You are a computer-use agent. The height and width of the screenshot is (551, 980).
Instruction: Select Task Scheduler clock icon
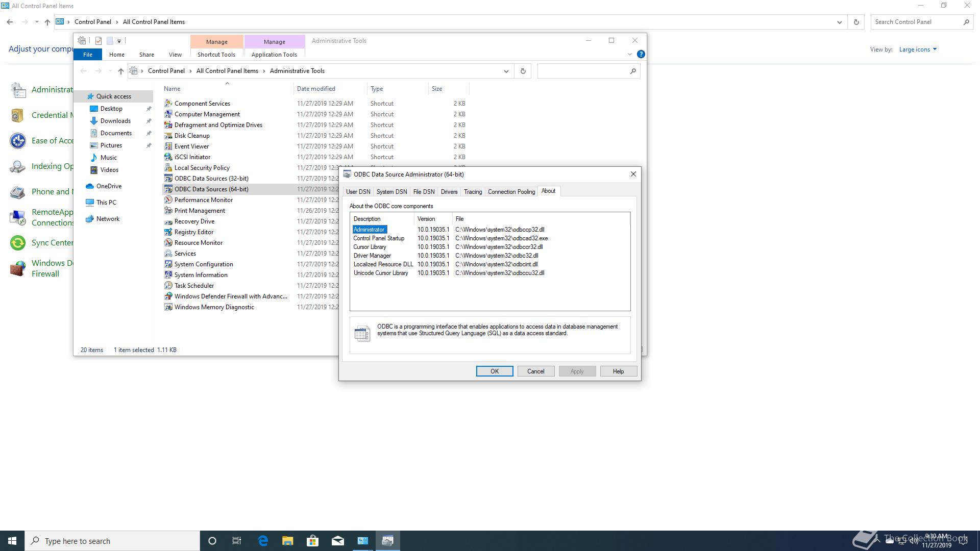pos(168,285)
